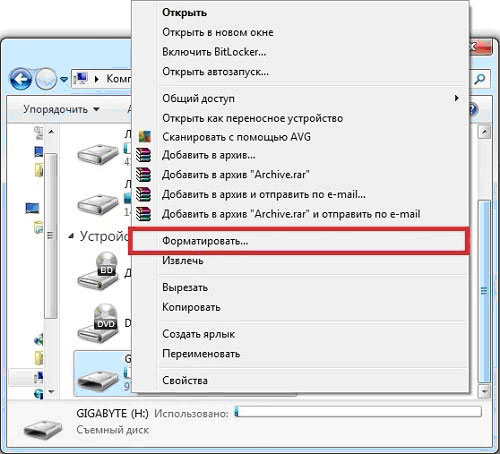Click the right scrollbar down arrow

pyautogui.click(x=484, y=391)
